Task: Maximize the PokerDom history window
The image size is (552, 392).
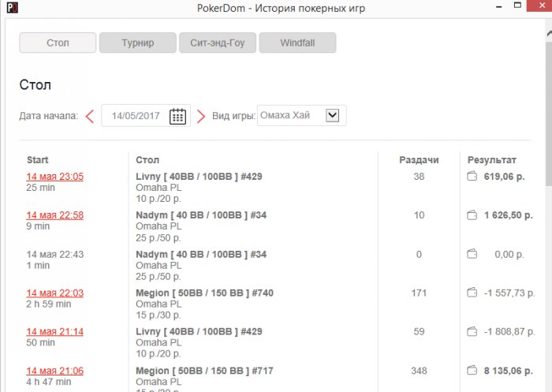Action: point(517,6)
